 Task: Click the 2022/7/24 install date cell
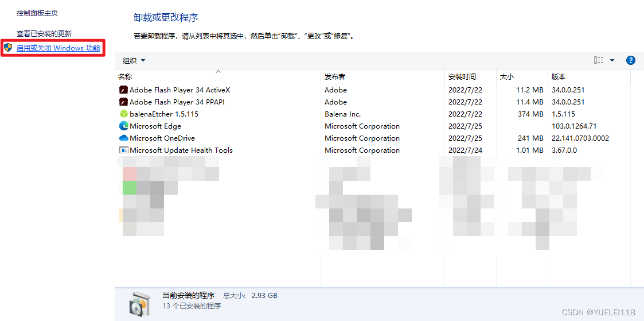click(465, 150)
